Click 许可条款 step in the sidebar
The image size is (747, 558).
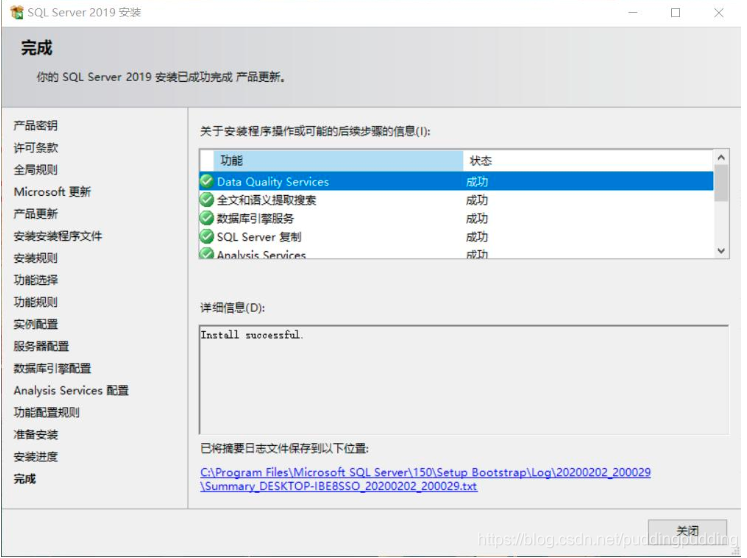pos(36,148)
